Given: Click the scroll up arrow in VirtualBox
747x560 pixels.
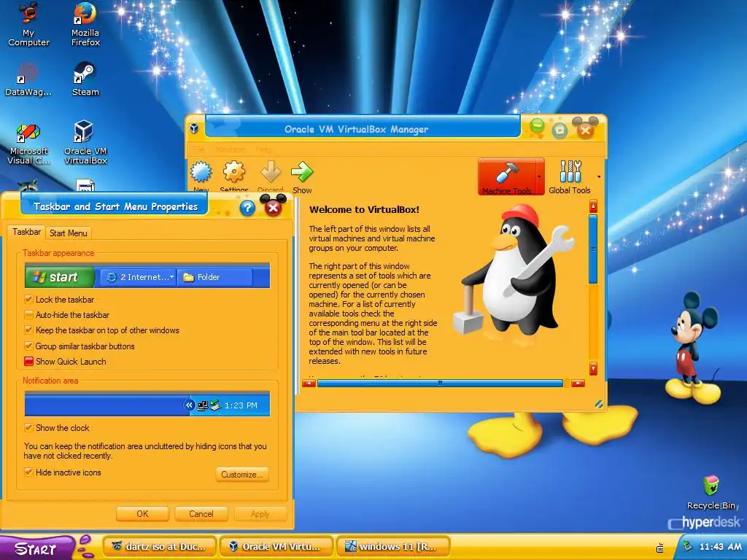Looking at the screenshot, I should [x=593, y=206].
